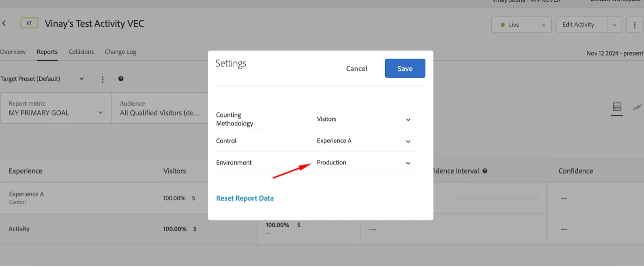This screenshot has height=267, width=644.
Task: Open the Live status dropdown
Action: pyautogui.click(x=522, y=25)
